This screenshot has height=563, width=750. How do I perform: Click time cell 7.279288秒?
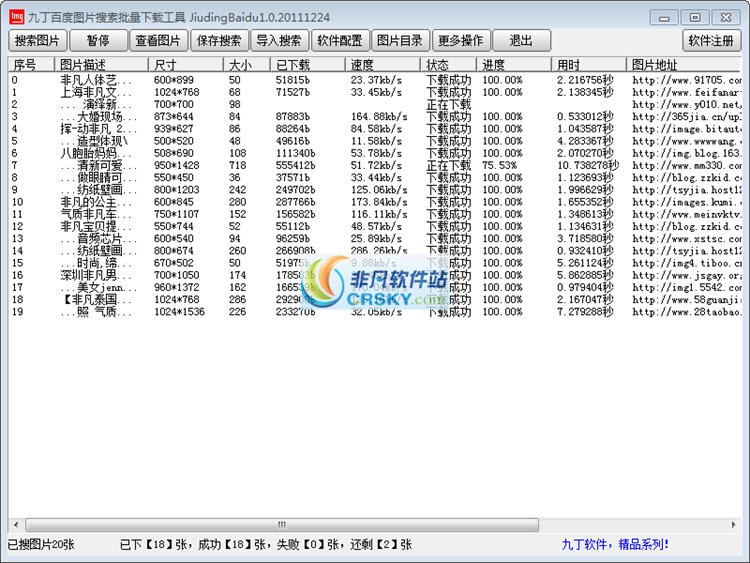(x=585, y=311)
